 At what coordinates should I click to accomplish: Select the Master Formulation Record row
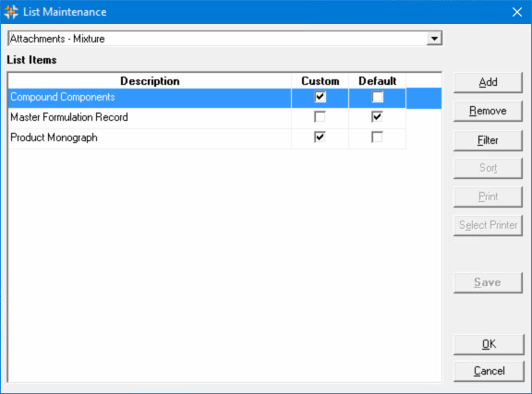tap(150, 117)
